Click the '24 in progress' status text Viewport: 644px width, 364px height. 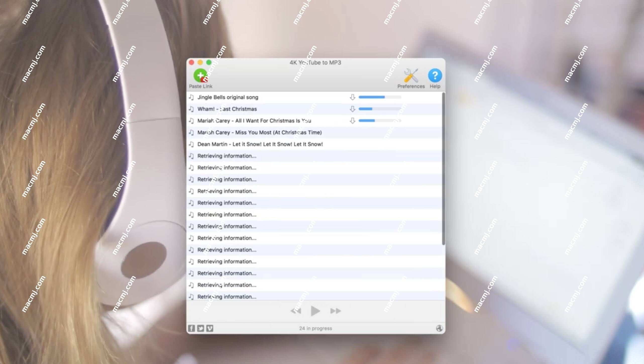pyautogui.click(x=315, y=328)
